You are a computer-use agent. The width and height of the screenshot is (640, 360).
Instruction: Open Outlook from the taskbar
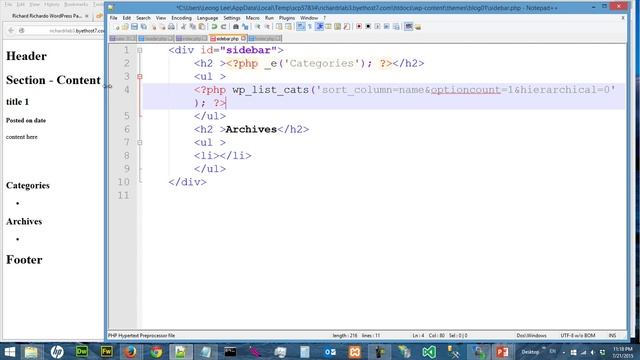[330, 352]
